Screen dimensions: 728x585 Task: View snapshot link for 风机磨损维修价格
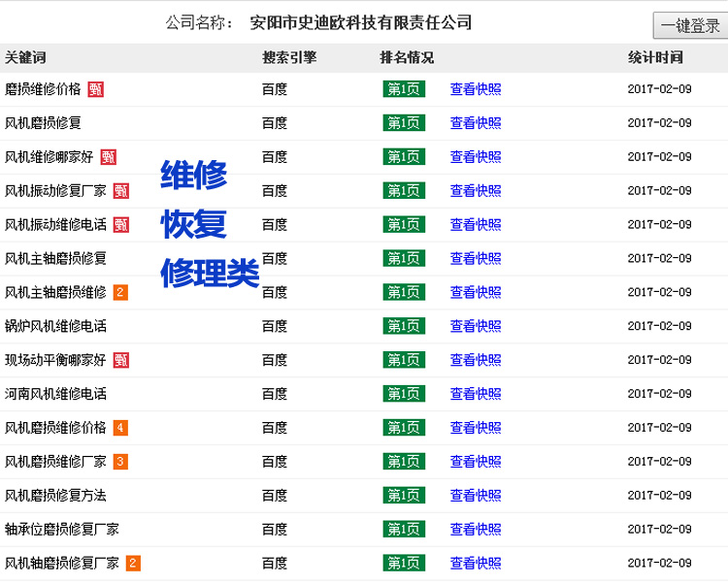(x=476, y=428)
